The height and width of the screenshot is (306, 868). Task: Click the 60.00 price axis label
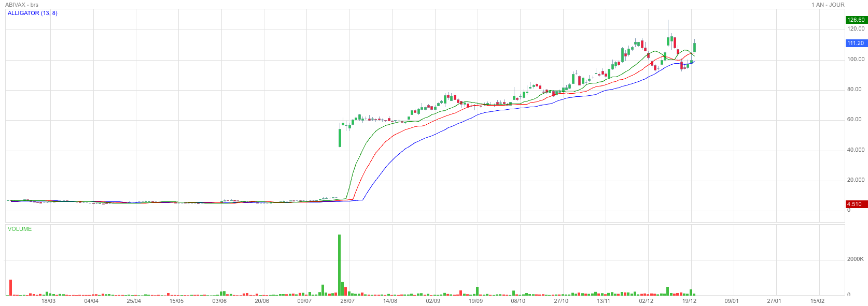pyautogui.click(x=855, y=119)
